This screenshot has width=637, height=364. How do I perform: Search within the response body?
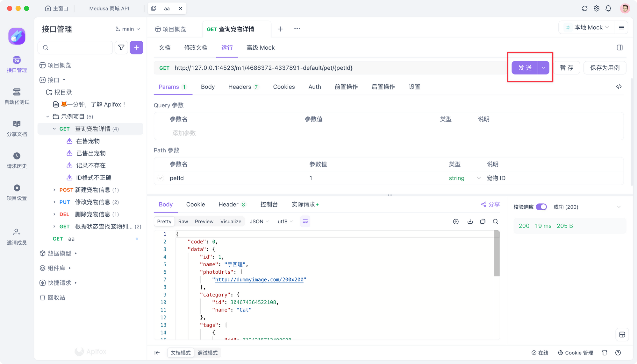pos(495,221)
